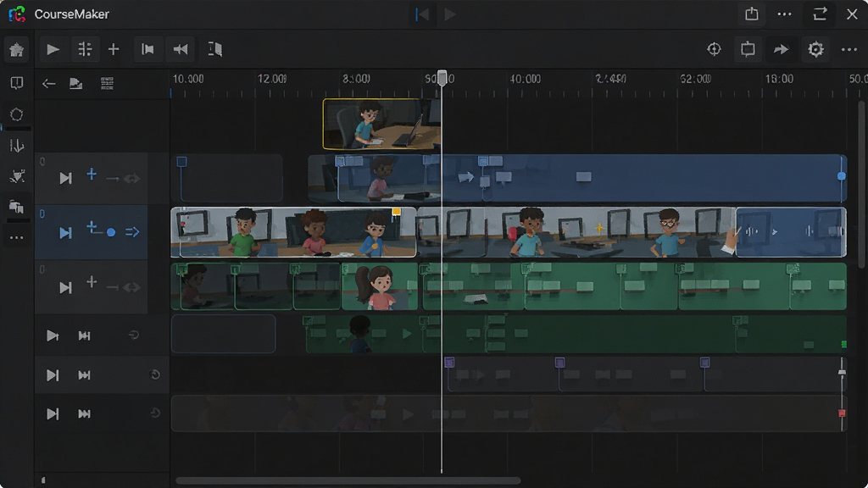
Task: Play the fourth track using its header play button
Action: click(53, 335)
